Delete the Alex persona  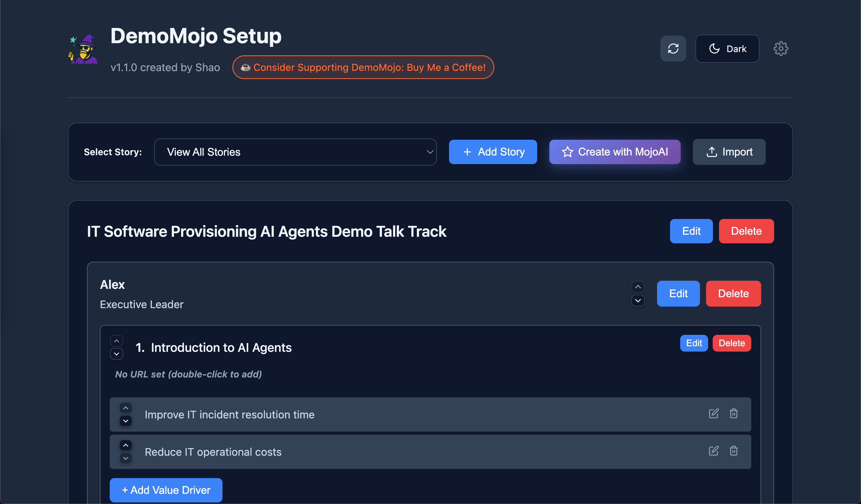(733, 293)
